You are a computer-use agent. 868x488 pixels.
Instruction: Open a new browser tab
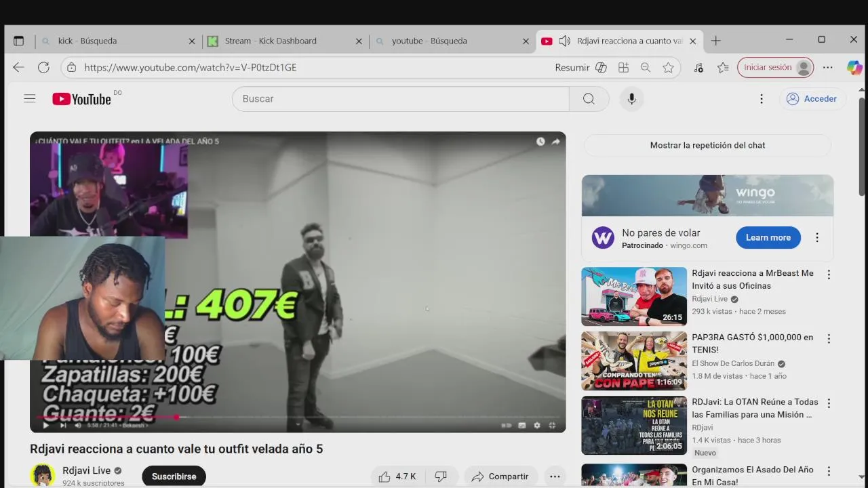click(715, 41)
